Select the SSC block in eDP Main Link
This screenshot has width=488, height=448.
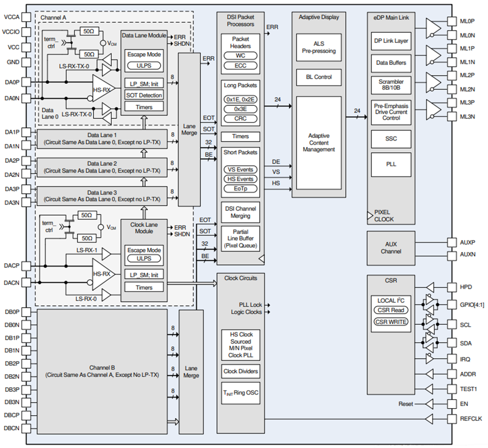[390, 139]
